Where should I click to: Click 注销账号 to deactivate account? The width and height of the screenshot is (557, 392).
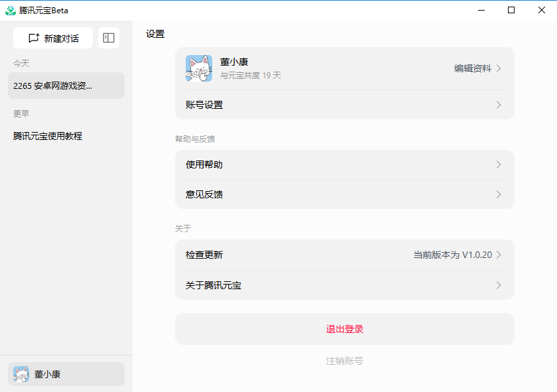pyautogui.click(x=344, y=361)
